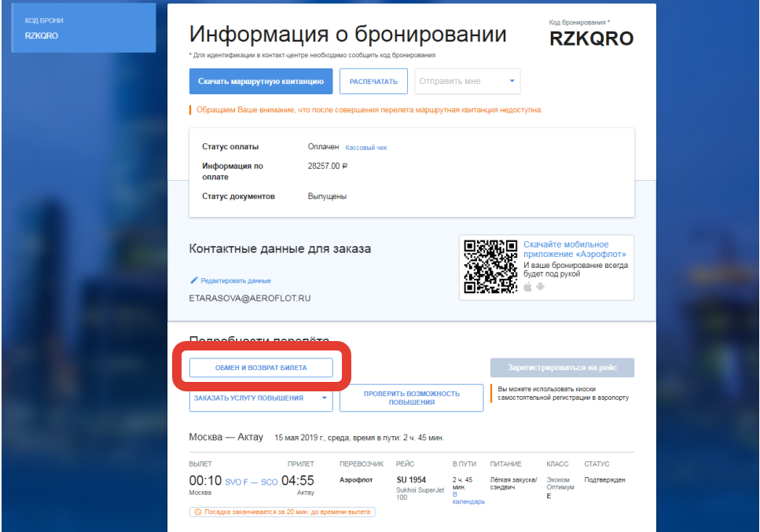
Task: Click the Apple App Store icon
Action: 528,286
